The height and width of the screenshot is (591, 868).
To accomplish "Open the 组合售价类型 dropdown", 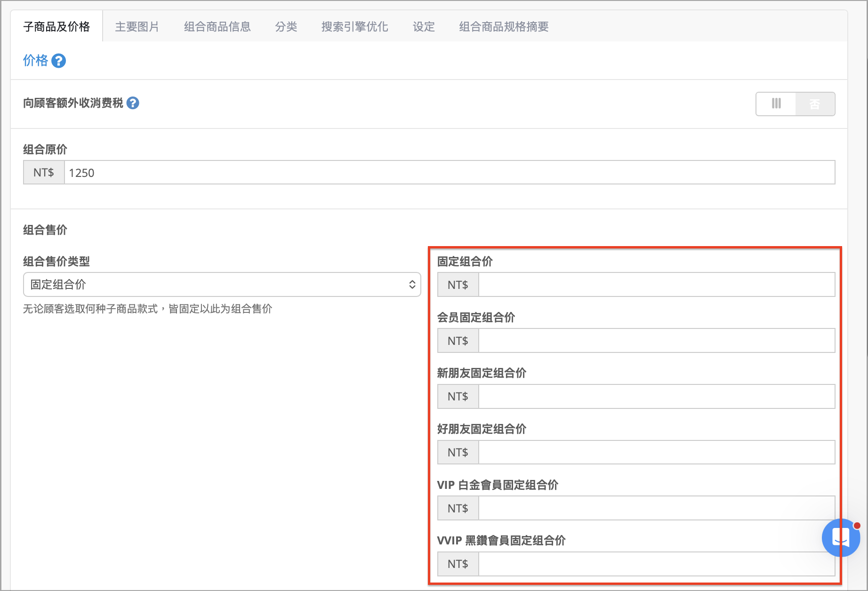I will (222, 284).
